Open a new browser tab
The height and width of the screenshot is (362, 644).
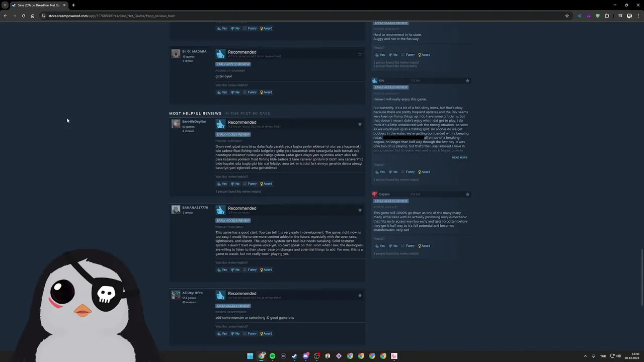tap(73, 5)
